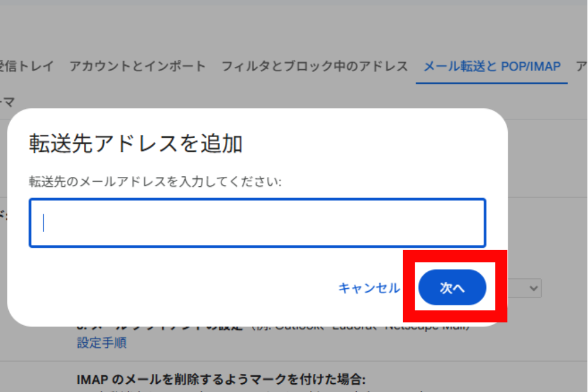Select the cut-off tab right of POP/IMAP

tap(582, 66)
